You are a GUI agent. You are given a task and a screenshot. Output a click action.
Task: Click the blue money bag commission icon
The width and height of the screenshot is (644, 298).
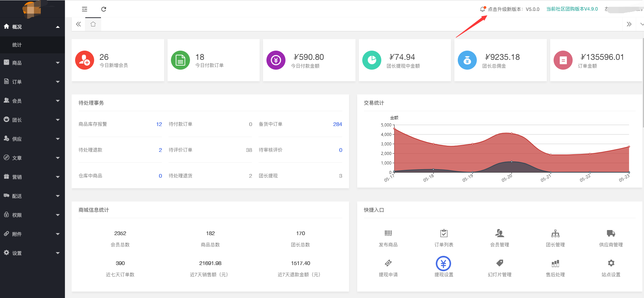click(x=467, y=60)
